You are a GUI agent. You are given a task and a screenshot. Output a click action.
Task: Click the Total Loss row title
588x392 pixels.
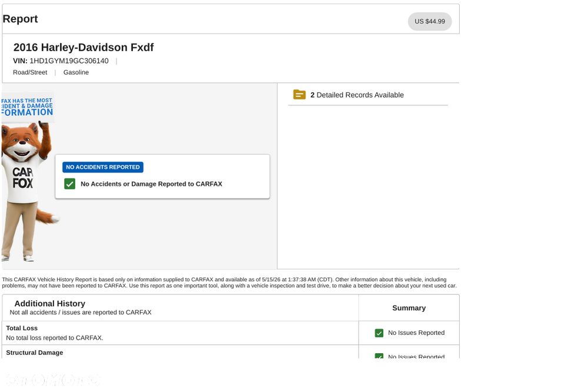(x=22, y=328)
